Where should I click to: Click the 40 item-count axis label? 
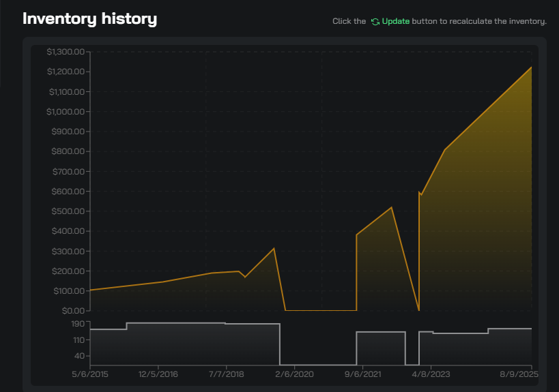tap(79, 356)
